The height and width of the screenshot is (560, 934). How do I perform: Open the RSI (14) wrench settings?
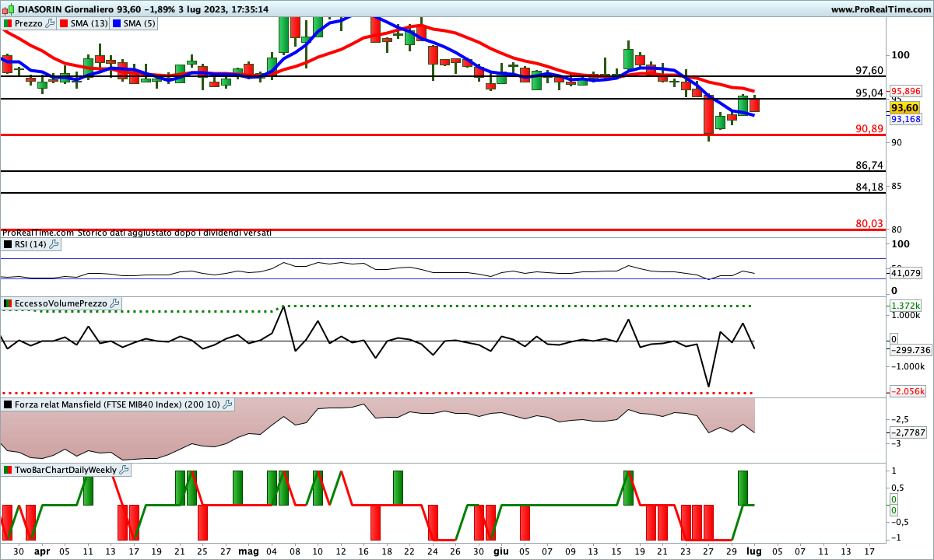[x=54, y=244]
